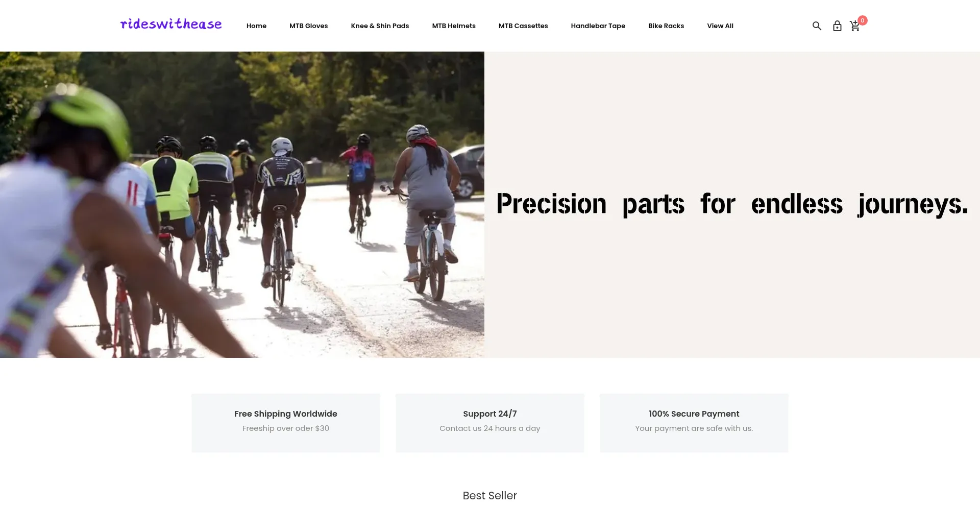Screen dimensions: 980x507
Task: Click the account lock icon
Action: [x=837, y=26]
